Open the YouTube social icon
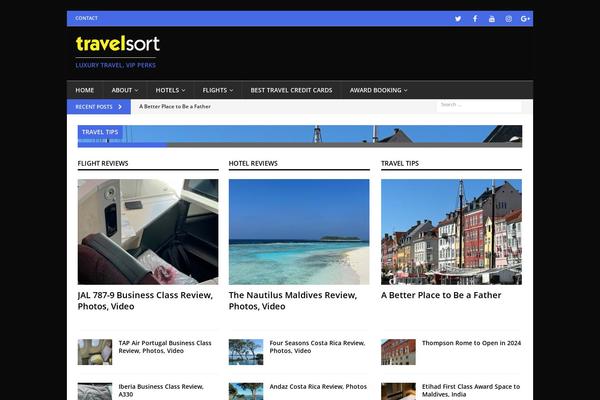600x400 pixels. coord(491,18)
